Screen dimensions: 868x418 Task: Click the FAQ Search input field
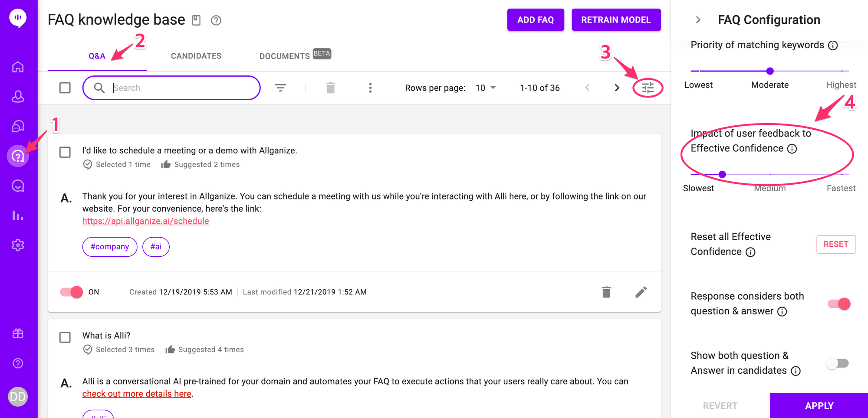point(171,88)
